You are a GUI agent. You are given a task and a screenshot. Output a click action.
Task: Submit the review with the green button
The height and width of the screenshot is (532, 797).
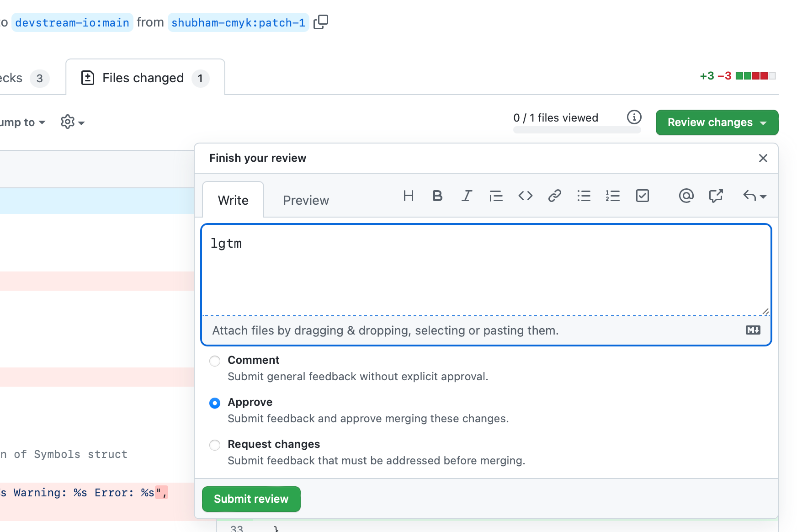[251, 499]
